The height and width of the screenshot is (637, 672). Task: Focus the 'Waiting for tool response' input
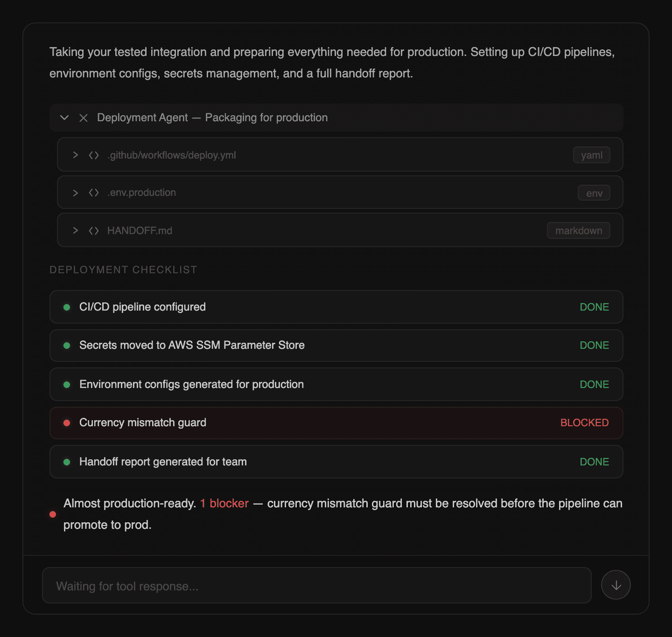(x=316, y=586)
